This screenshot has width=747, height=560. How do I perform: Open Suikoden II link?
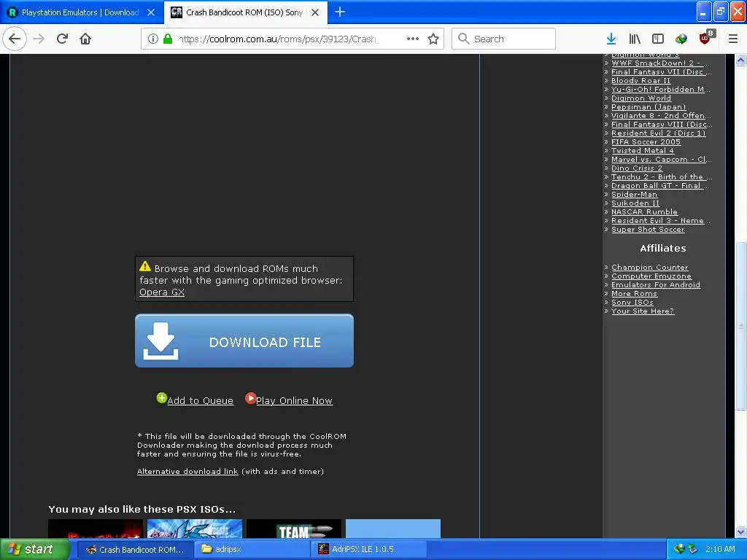pyautogui.click(x=635, y=203)
